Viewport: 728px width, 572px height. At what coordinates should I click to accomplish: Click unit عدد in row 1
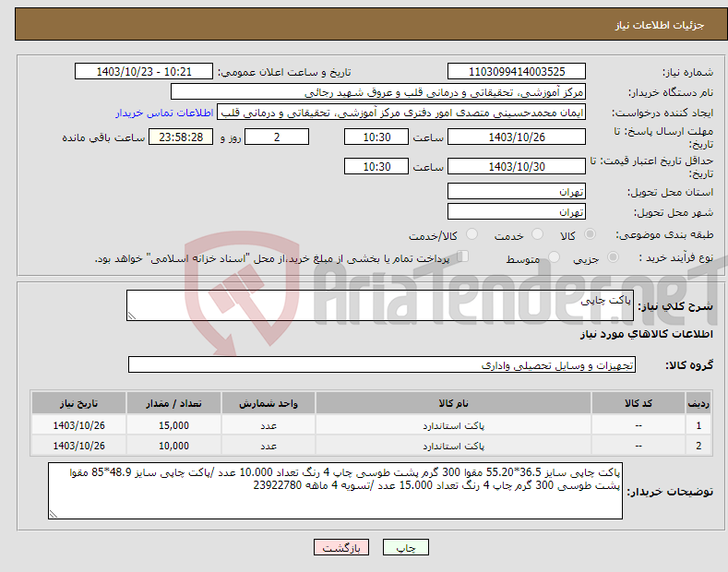[269, 425]
